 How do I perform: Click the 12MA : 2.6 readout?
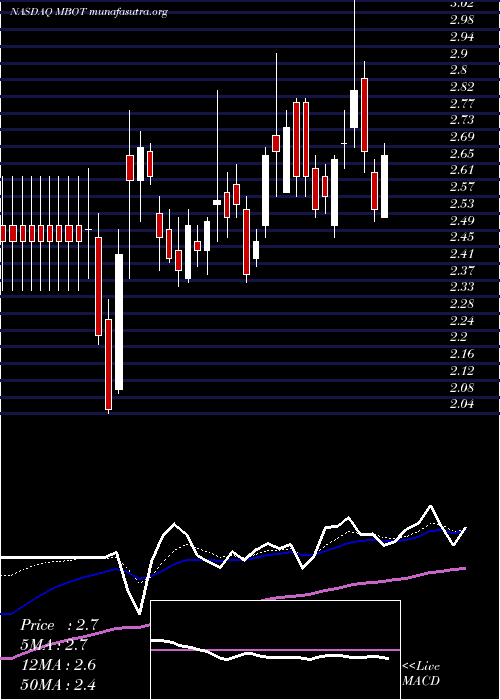pos(58,664)
